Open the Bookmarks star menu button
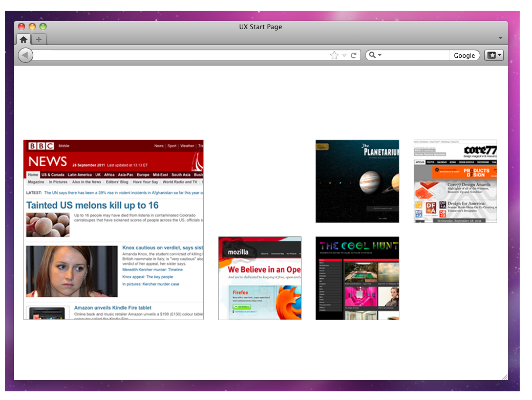532x400 pixels. pos(494,55)
